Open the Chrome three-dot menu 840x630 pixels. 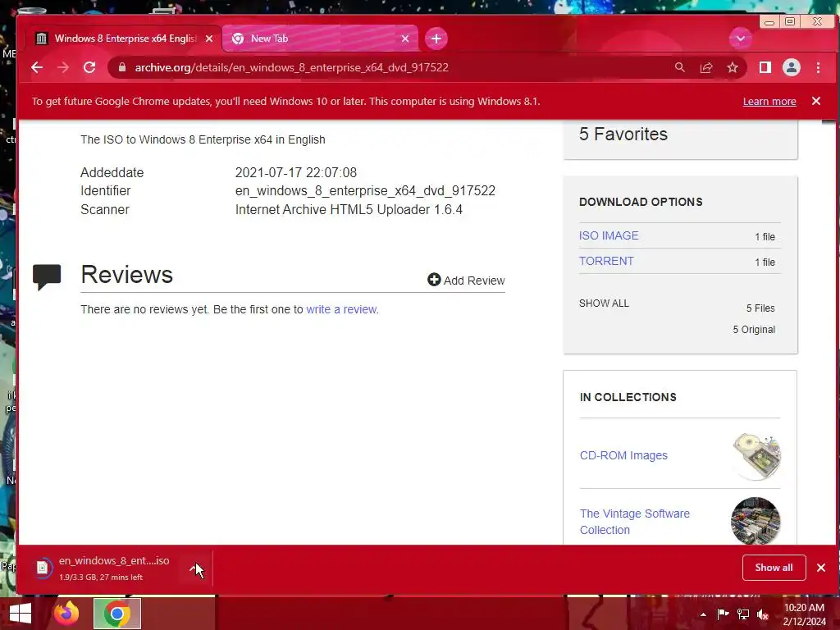tap(818, 67)
